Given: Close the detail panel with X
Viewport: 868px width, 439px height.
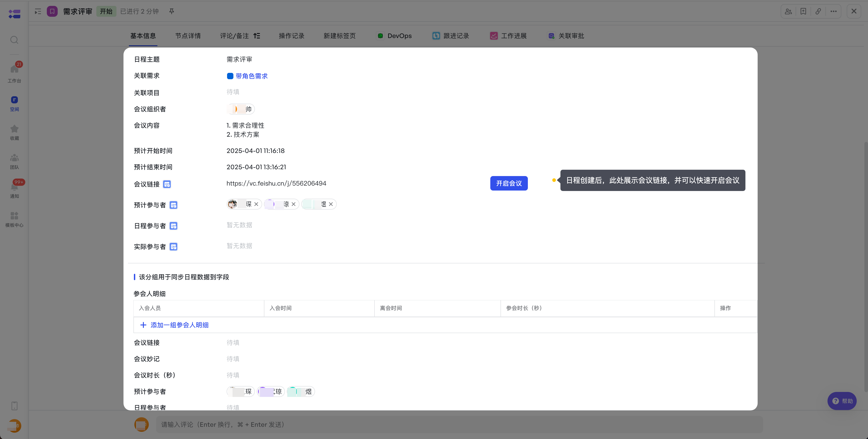Looking at the screenshot, I should coord(854,12).
